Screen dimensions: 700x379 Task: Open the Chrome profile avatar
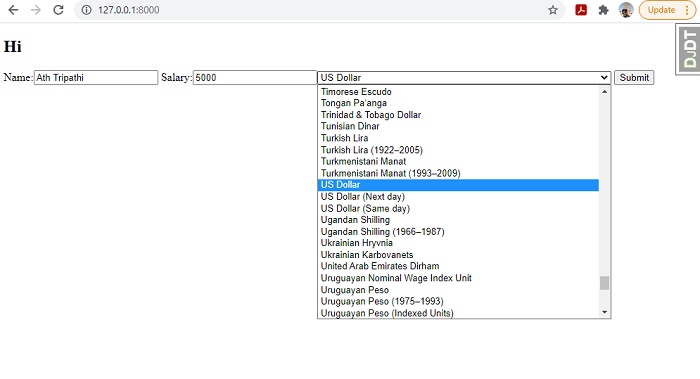coord(626,10)
